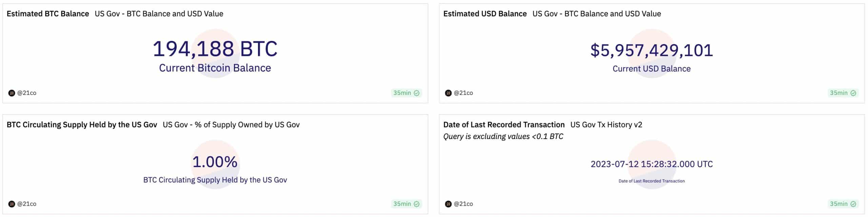This screenshot has height=217, width=868.
Task: Click the 35min badge in the BTC Balance panel
Action: pyautogui.click(x=406, y=93)
